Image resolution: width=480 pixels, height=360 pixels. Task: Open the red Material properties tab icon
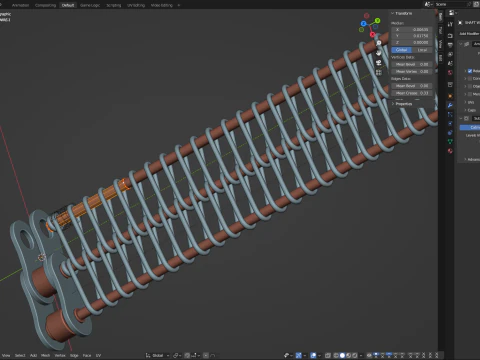450,151
